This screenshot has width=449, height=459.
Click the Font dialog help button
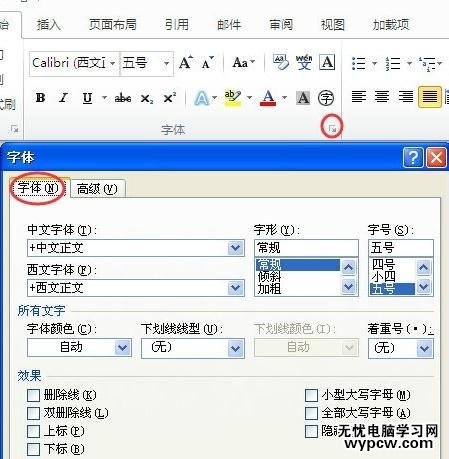(413, 157)
